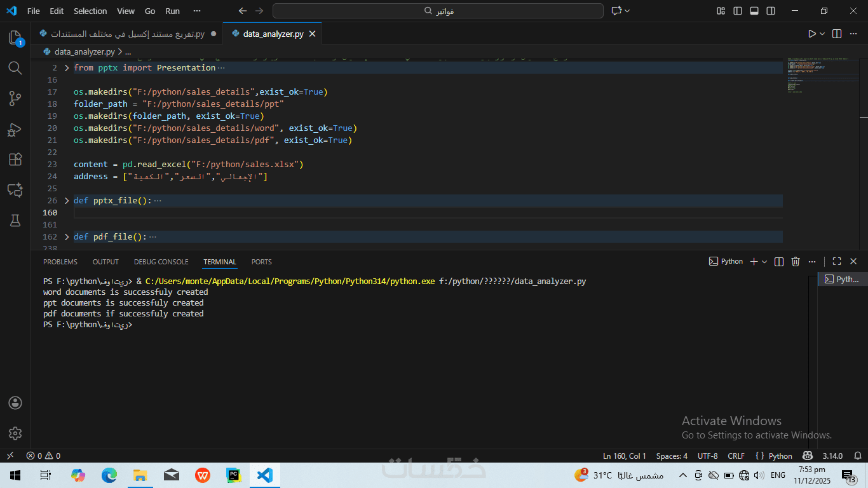Toggle the primary sidebar visibility
This screenshot has height=488, width=868.
coord(738,11)
